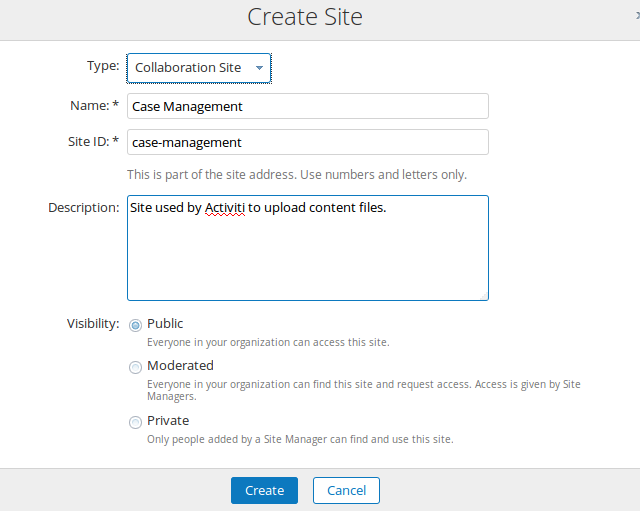This screenshot has width=640, height=511.
Task: Click the Moderated option label text
Action: point(180,365)
